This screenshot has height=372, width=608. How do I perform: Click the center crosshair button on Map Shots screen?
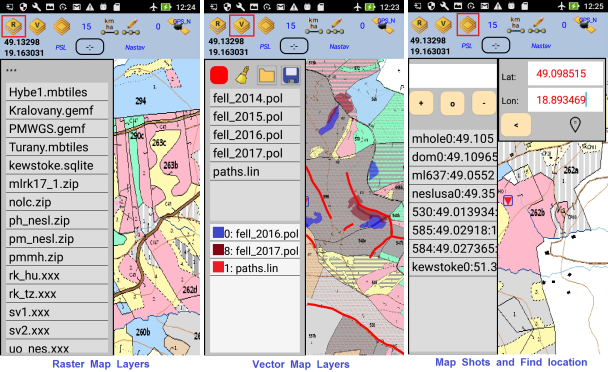pos(496,45)
